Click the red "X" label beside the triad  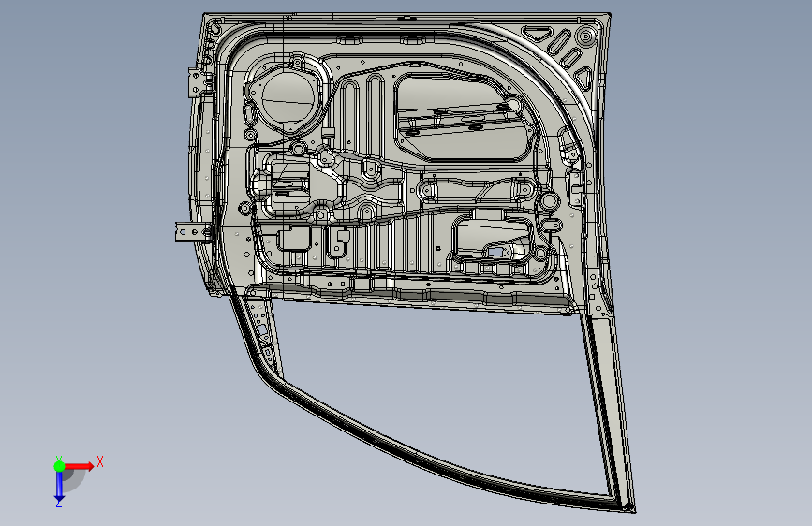100,461
